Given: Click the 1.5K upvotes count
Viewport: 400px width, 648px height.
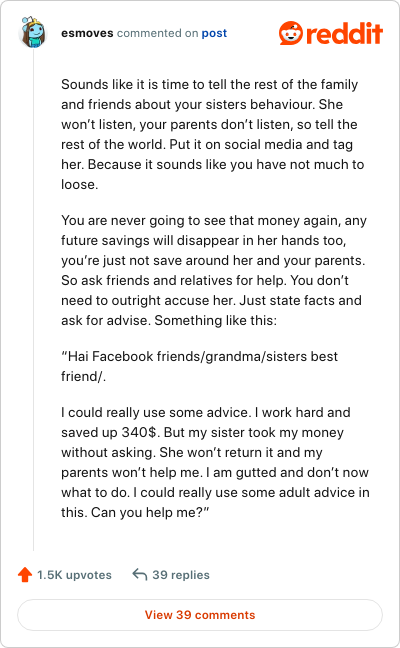Looking at the screenshot, I should tap(74, 575).
